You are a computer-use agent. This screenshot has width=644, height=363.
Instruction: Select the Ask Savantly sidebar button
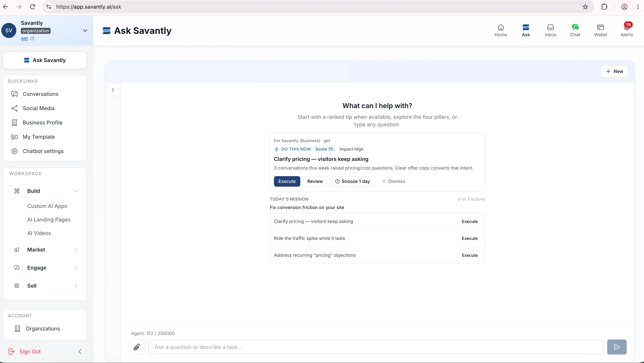tap(45, 60)
